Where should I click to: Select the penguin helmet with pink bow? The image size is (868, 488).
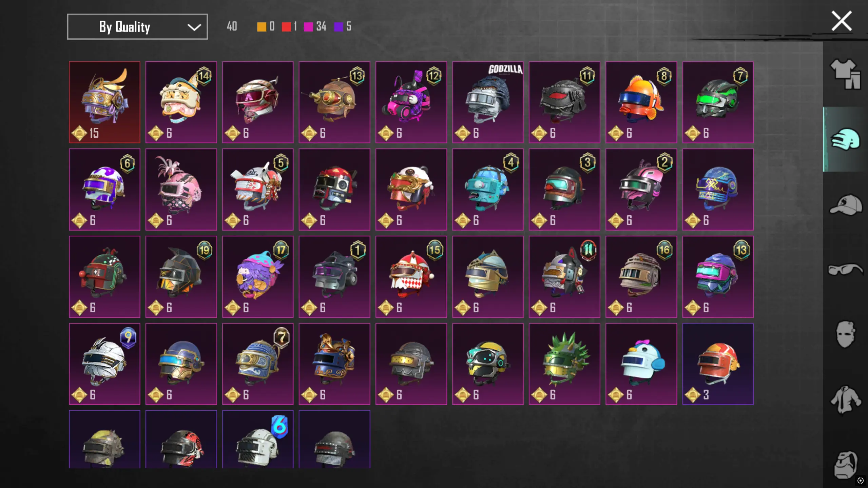(x=641, y=364)
